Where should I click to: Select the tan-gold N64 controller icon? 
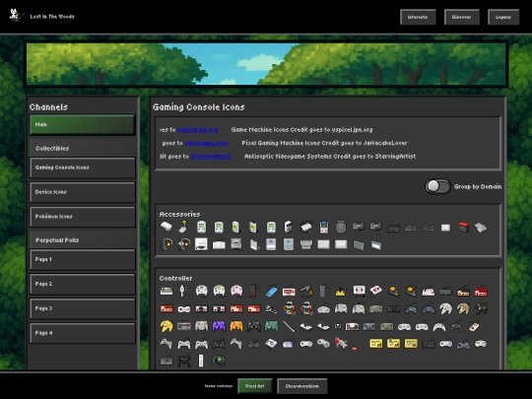click(x=463, y=308)
